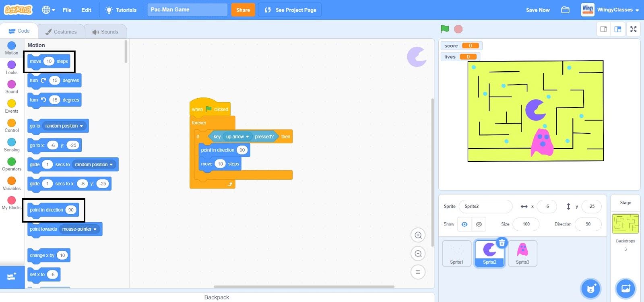Zoom out the code workspace
Screen dimensions: 644x302
pyautogui.click(x=418, y=254)
